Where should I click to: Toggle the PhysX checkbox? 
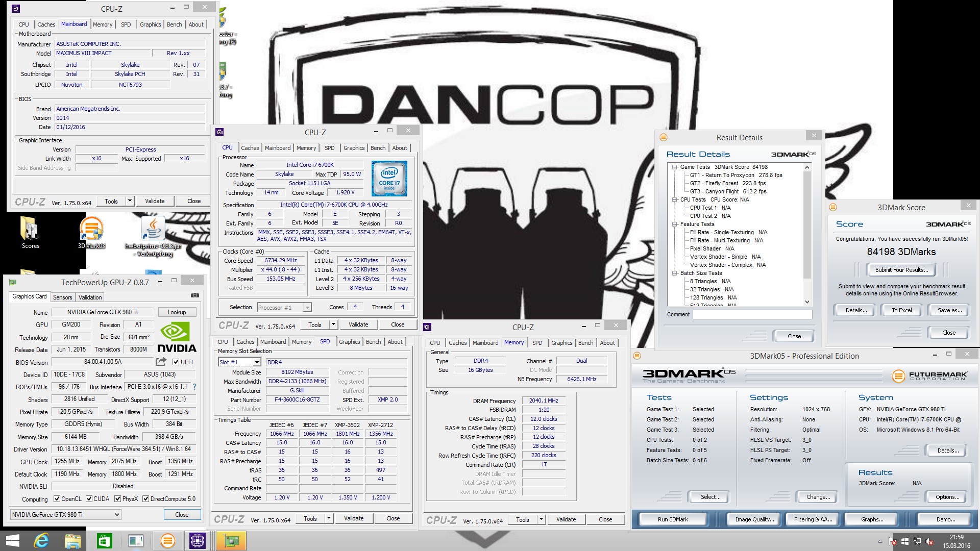click(x=117, y=499)
